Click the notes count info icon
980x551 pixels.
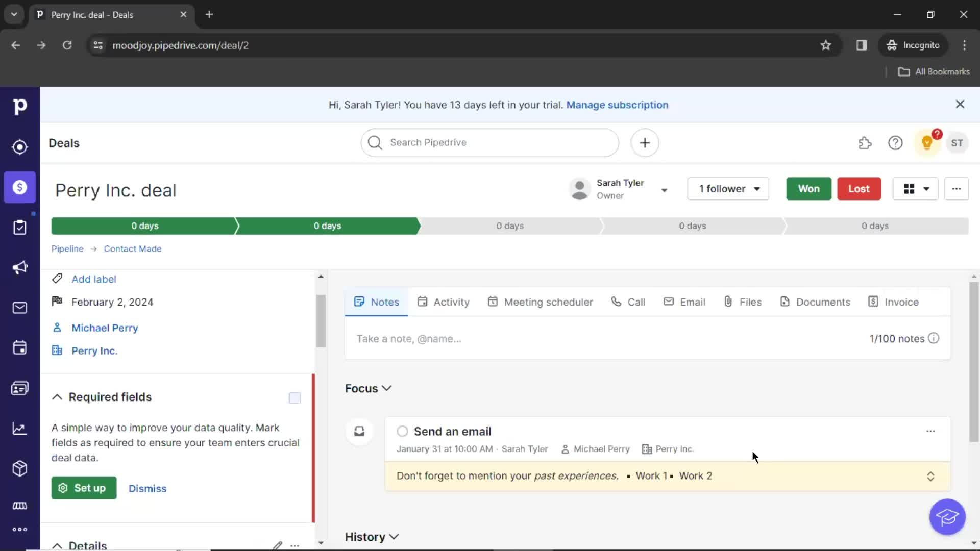tap(934, 338)
